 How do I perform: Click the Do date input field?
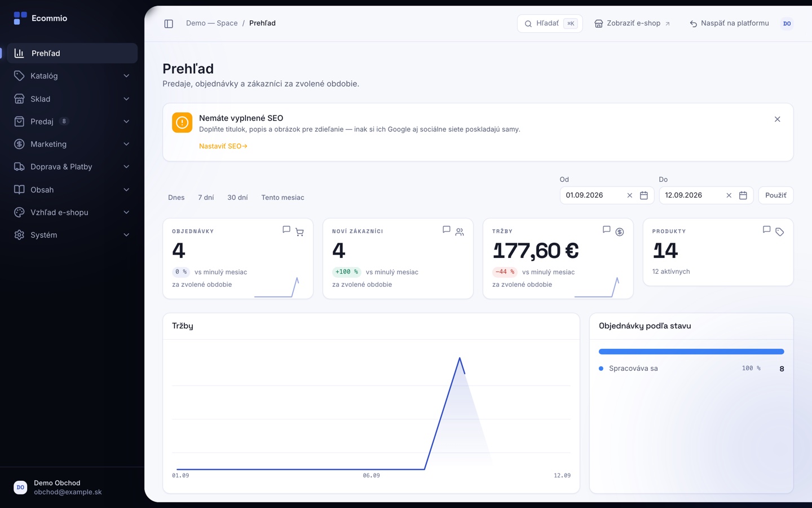pos(706,195)
